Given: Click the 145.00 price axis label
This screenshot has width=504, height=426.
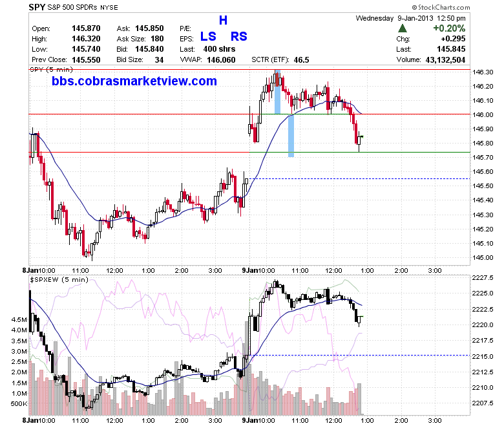Looking at the screenshot, I should (483, 257).
